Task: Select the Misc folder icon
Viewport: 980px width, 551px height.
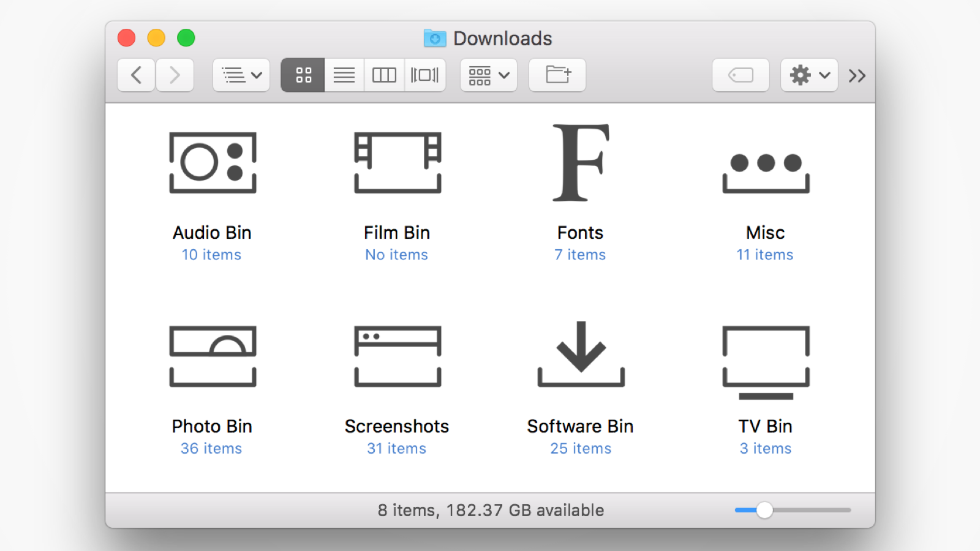Action: click(x=766, y=171)
